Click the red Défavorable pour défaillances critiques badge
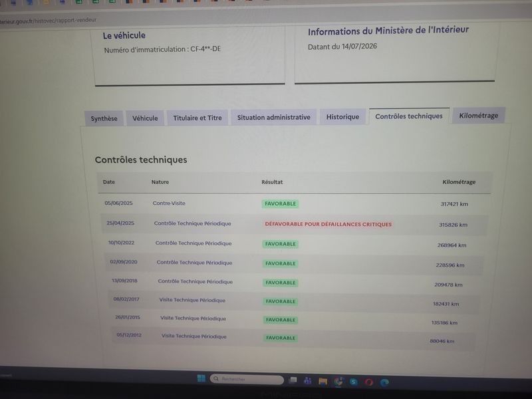This screenshot has height=399, width=532. (x=328, y=224)
